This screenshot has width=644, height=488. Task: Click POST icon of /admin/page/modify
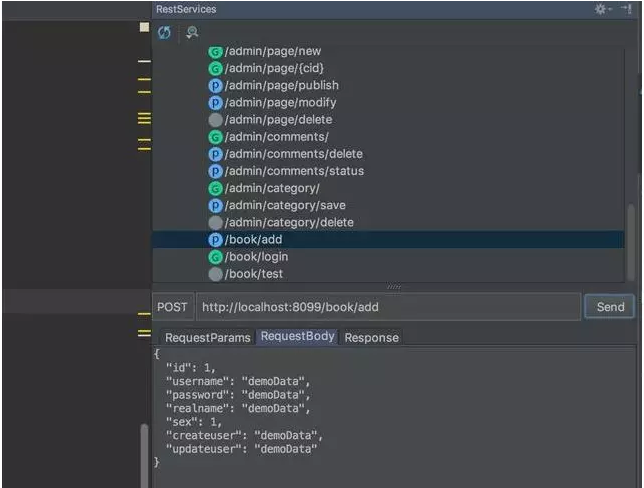[215, 103]
